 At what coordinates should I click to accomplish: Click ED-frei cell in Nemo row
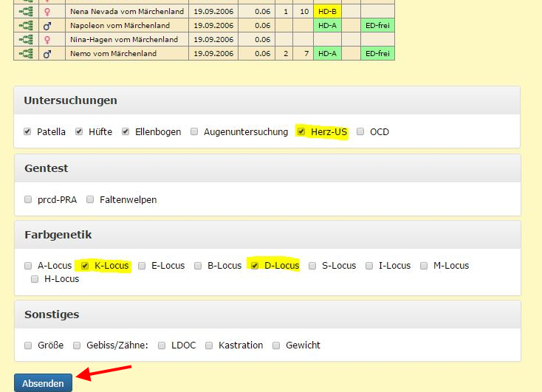click(x=377, y=54)
